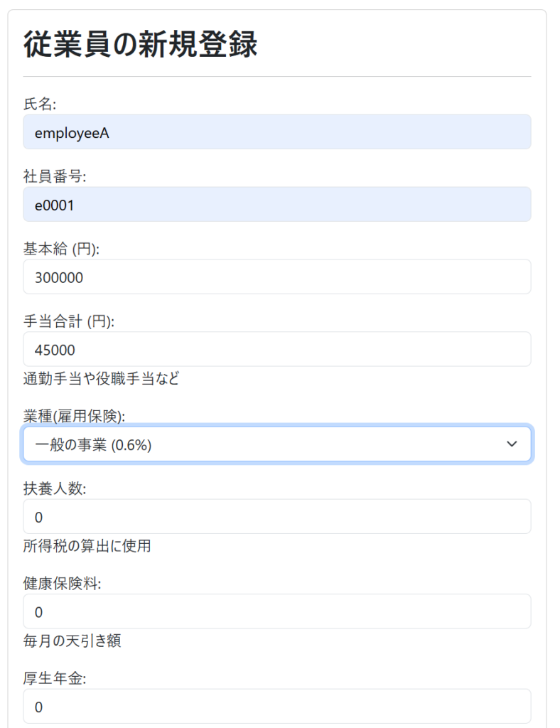Image resolution: width=560 pixels, height=728 pixels.
Task: Select the 基本給 (円) input showing 300000
Action: (276, 277)
